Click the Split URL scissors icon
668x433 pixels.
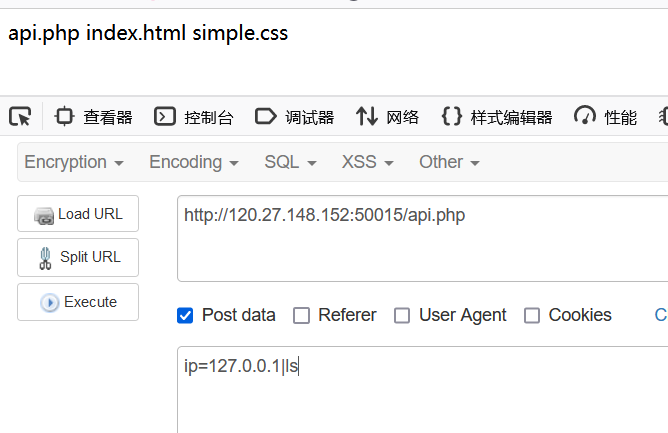click(45, 258)
